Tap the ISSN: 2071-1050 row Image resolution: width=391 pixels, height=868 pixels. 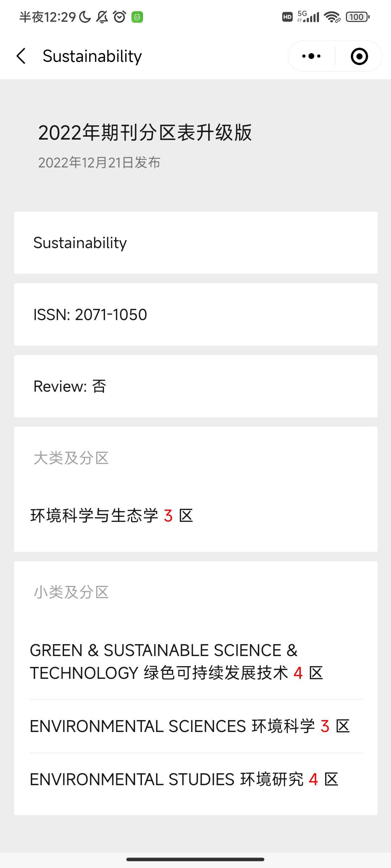[x=195, y=314]
